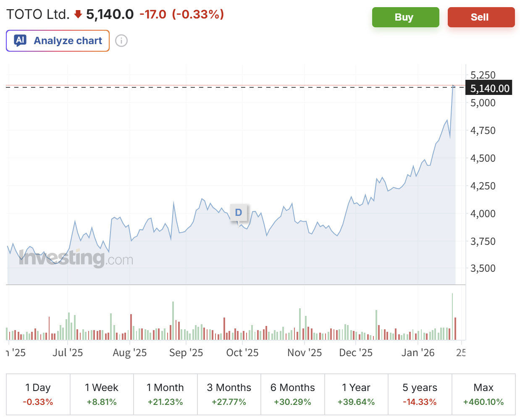Click the dividend D marker on chart

click(x=239, y=213)
